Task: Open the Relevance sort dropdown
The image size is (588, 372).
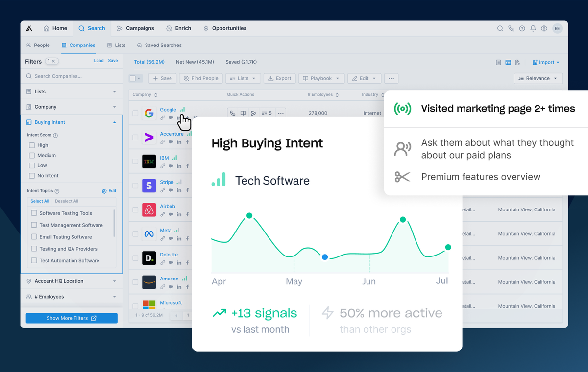Action: tap(538, 78)
